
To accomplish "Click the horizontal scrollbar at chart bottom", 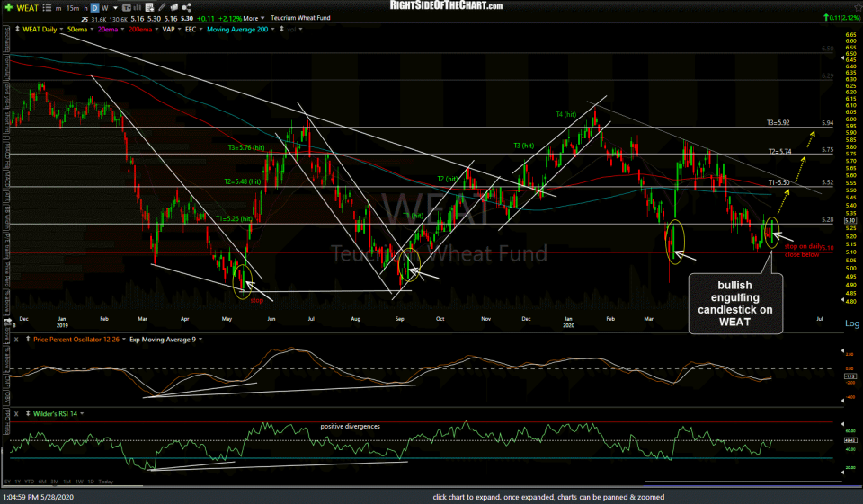I will point(743,482).
